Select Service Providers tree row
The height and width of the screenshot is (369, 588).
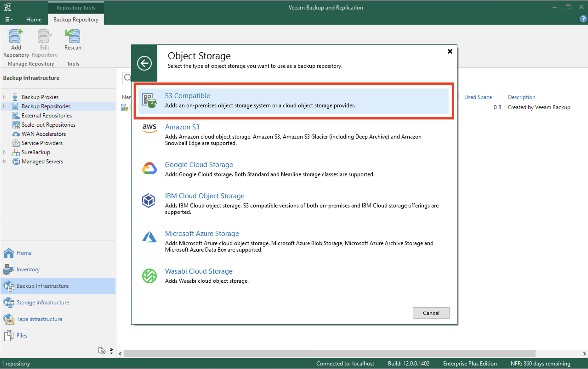pyautogui.click(x=58, y=143)
